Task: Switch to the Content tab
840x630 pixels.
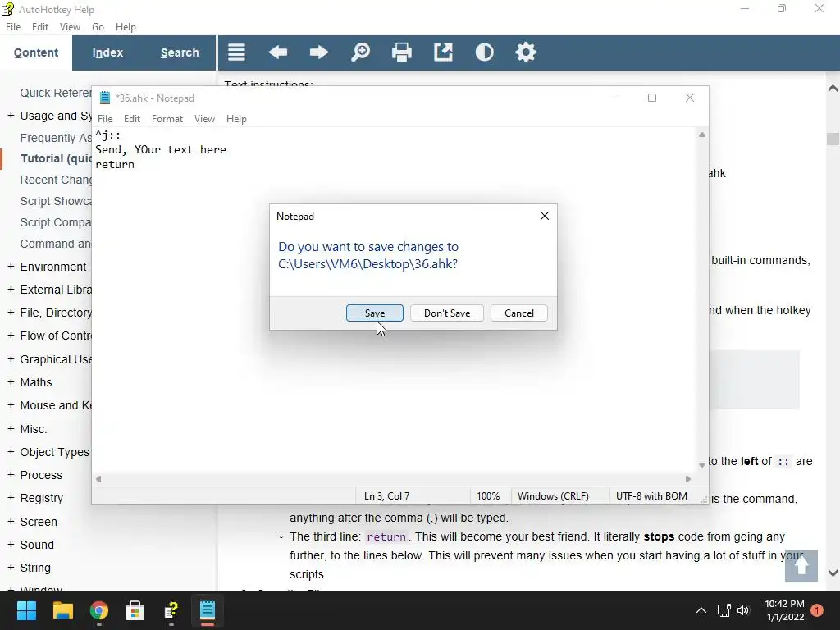Action: [36, 52]
